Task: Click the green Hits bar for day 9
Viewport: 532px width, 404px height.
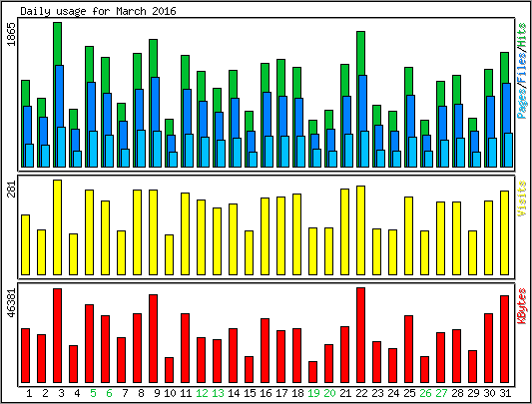Action: (x=153, y=58)
